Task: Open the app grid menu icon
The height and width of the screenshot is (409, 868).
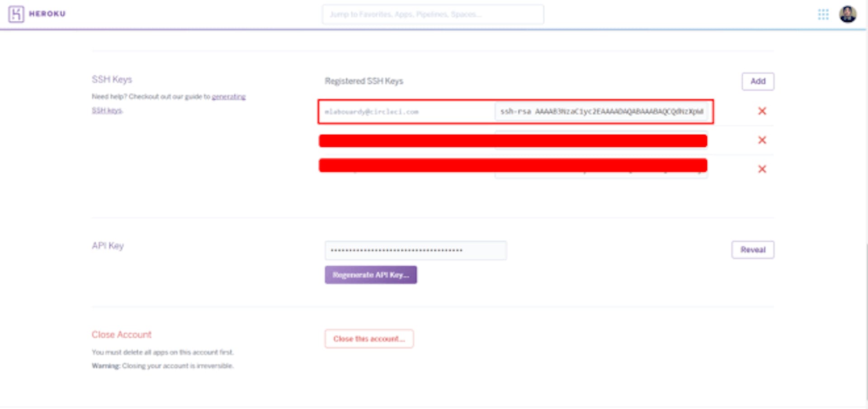Action: [823, 14]
